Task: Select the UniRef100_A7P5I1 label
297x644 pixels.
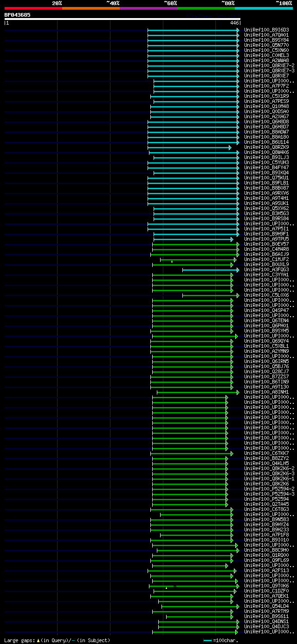Action: coord(266,229)
